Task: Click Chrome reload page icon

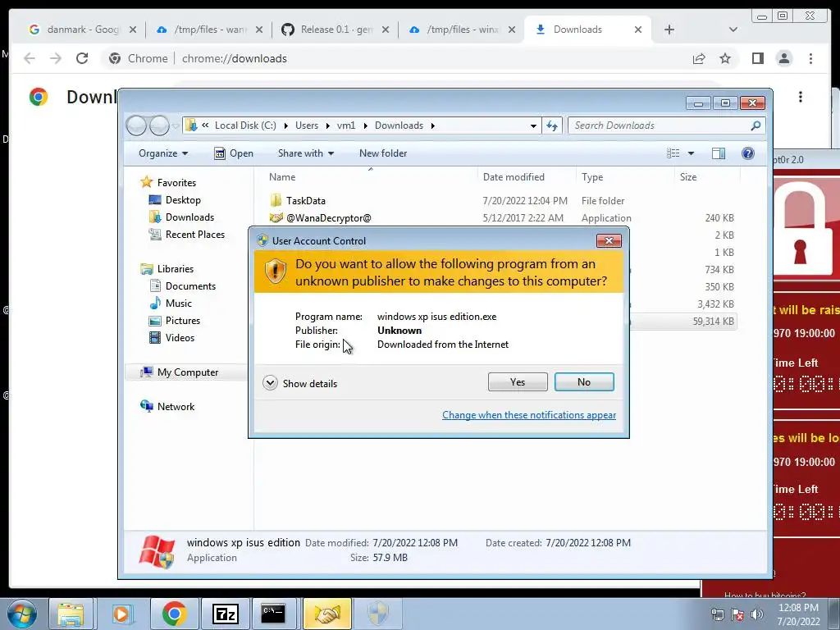Action: point(82,58)
